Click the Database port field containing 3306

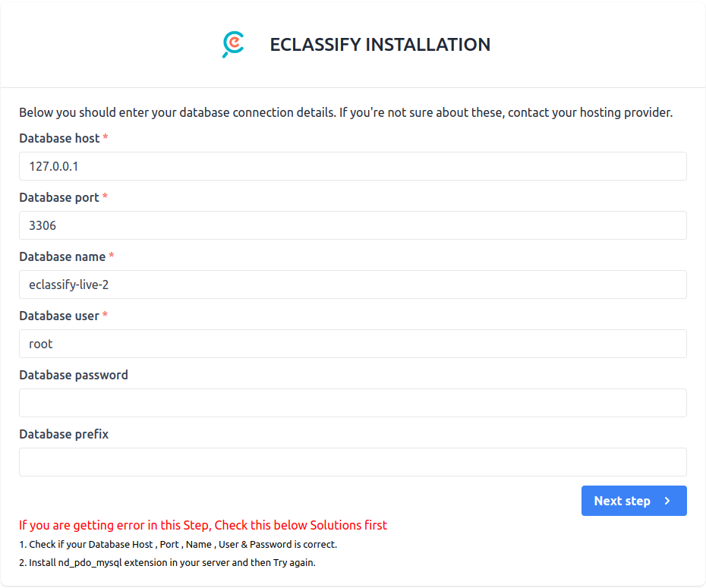tap(353, 225)
